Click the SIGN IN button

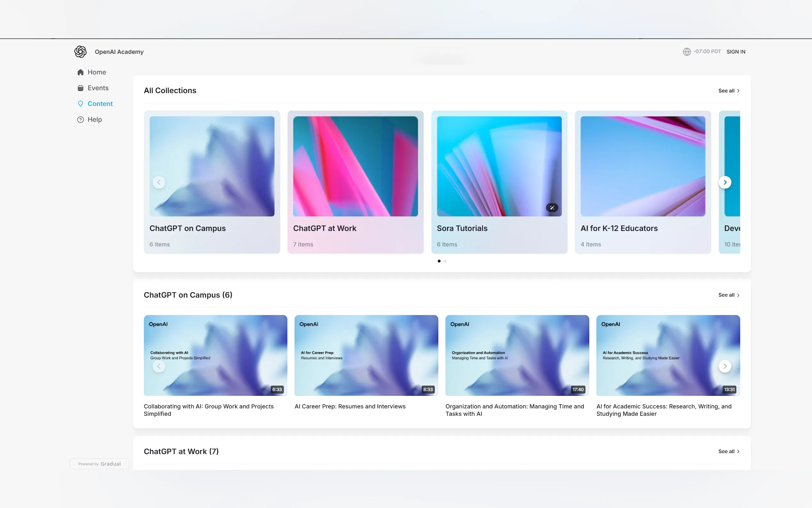click(x=736, y=52)
